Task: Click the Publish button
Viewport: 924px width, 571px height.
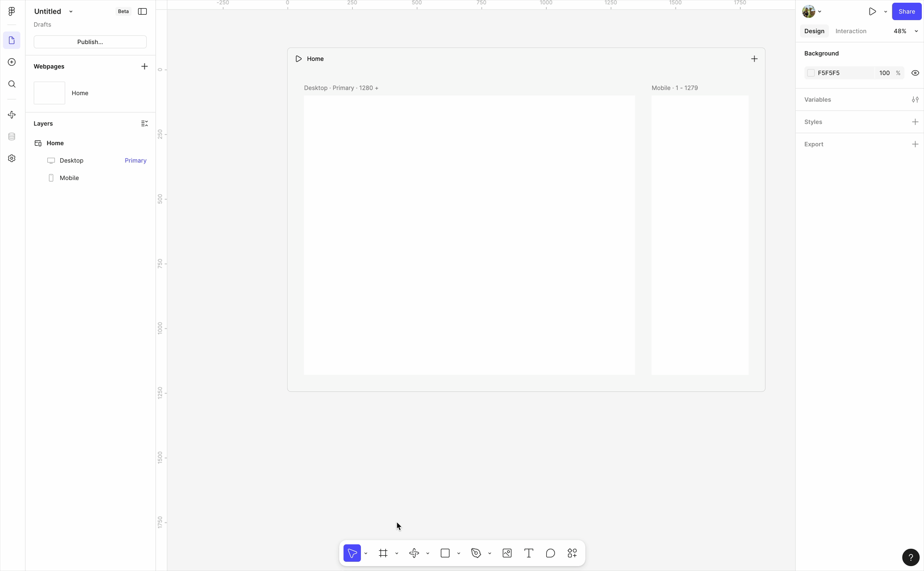Action: 90,42
